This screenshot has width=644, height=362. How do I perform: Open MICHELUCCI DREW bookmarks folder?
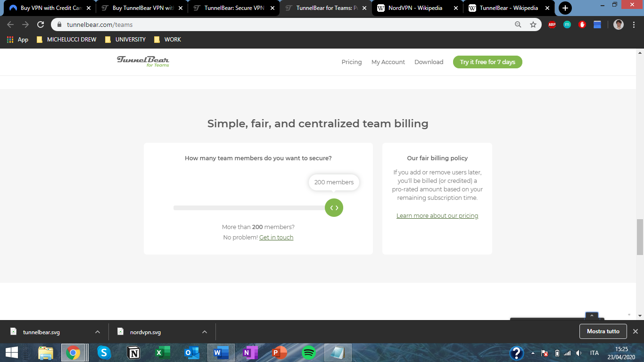coord(66,40)
